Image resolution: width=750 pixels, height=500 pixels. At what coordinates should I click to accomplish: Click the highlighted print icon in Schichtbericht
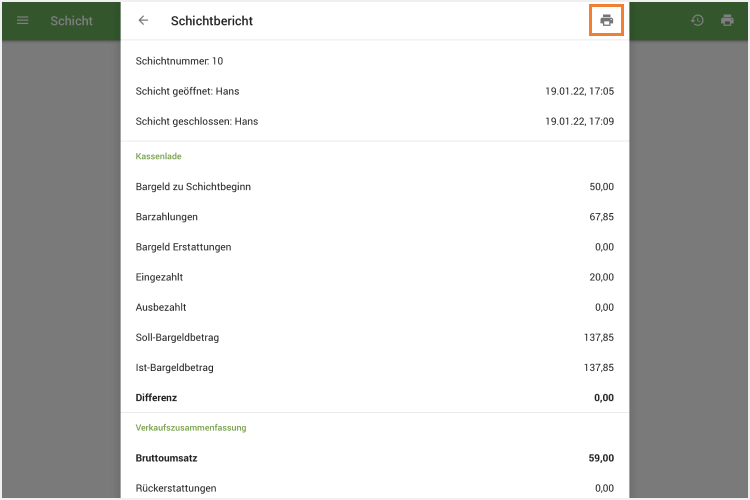(x=606, y=20)
